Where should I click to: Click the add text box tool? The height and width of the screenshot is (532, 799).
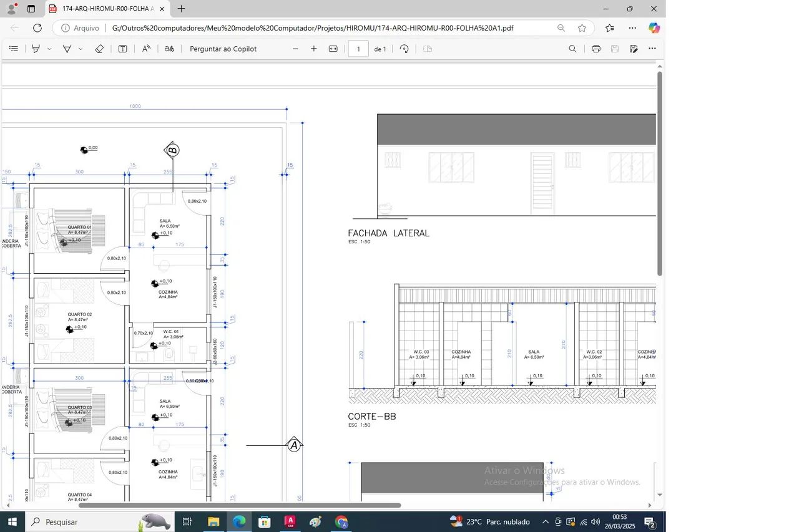click(123, 49)
